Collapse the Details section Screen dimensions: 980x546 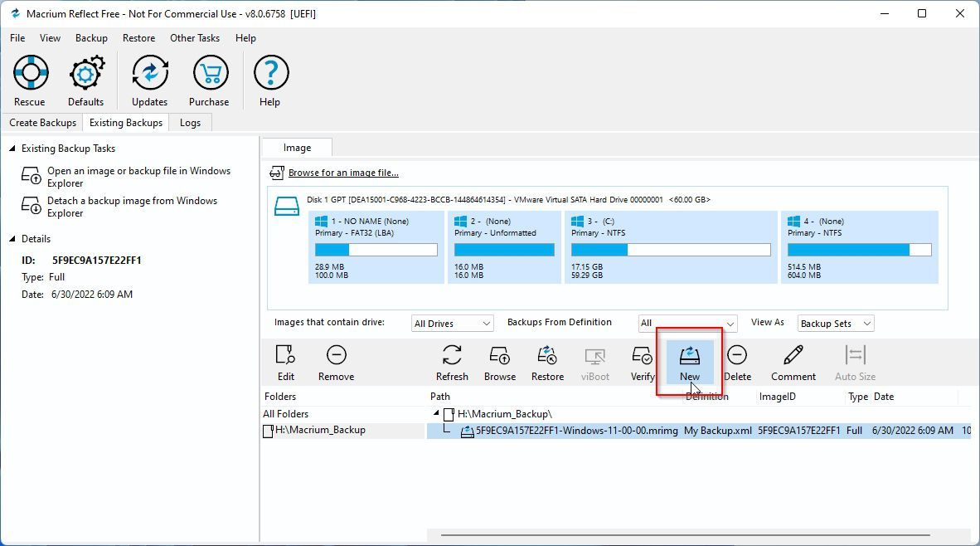click(12, 239)
